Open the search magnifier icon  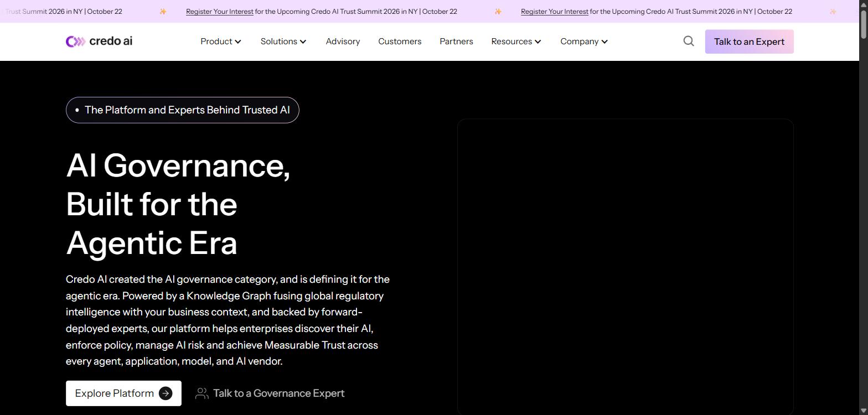coord(689,41)
